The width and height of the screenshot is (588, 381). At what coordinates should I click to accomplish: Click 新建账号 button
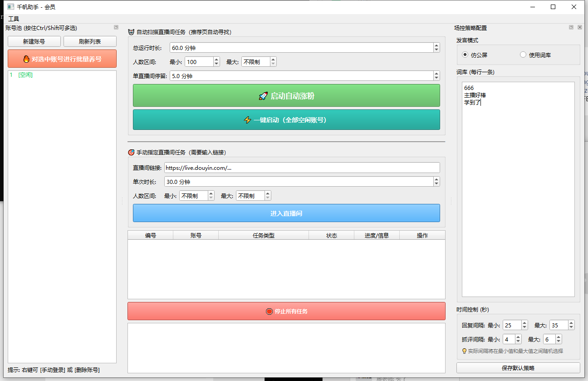click(x=34, y=41)
